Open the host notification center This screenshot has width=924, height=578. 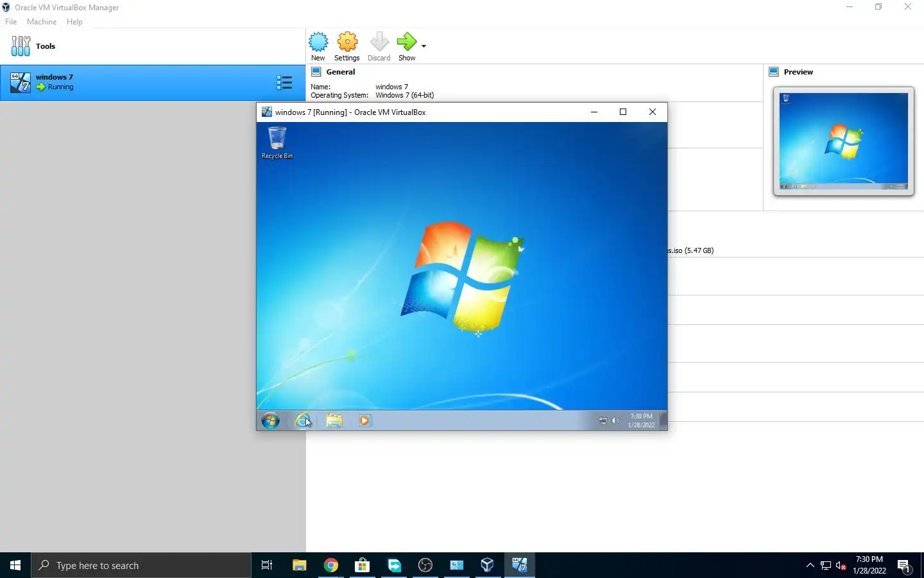905,566
